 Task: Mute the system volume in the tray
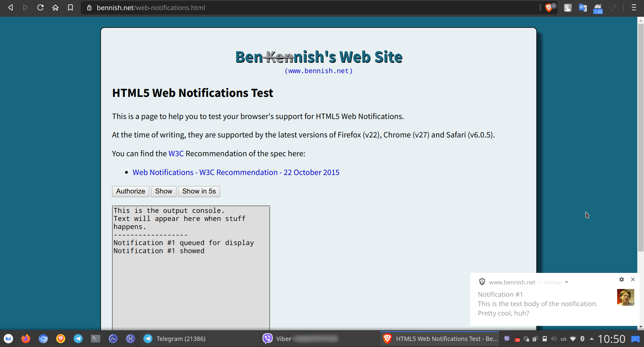pos(554,339)
